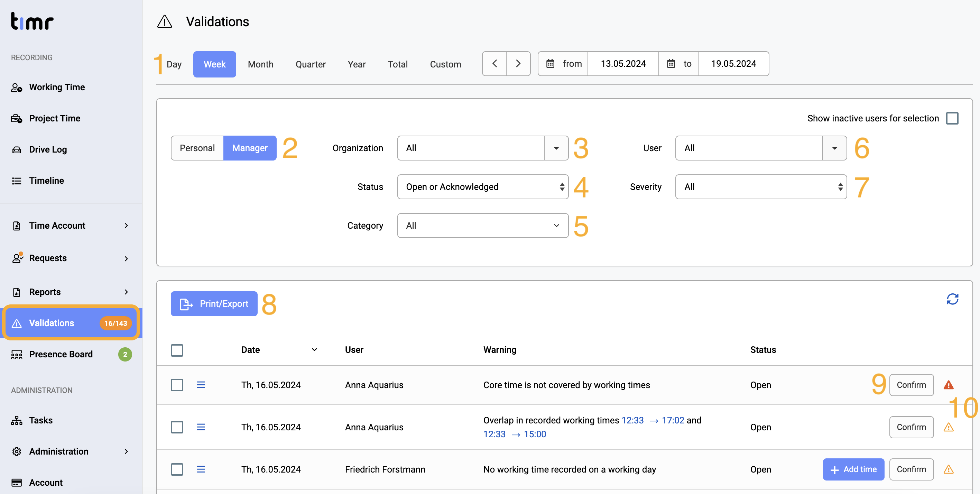This screenshot has width=980, height=494.
Task: Open row menu for Core time warning
Action: coord(201,385)
